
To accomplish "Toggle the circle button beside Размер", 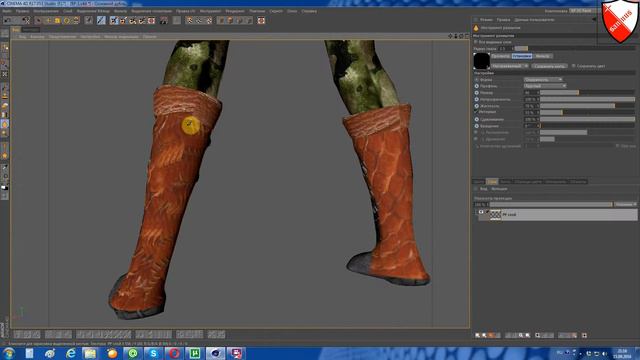I will click(476, 93).
